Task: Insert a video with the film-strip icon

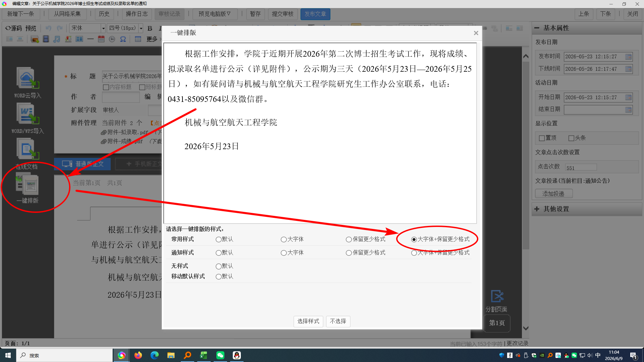Action: coord(46,39)
